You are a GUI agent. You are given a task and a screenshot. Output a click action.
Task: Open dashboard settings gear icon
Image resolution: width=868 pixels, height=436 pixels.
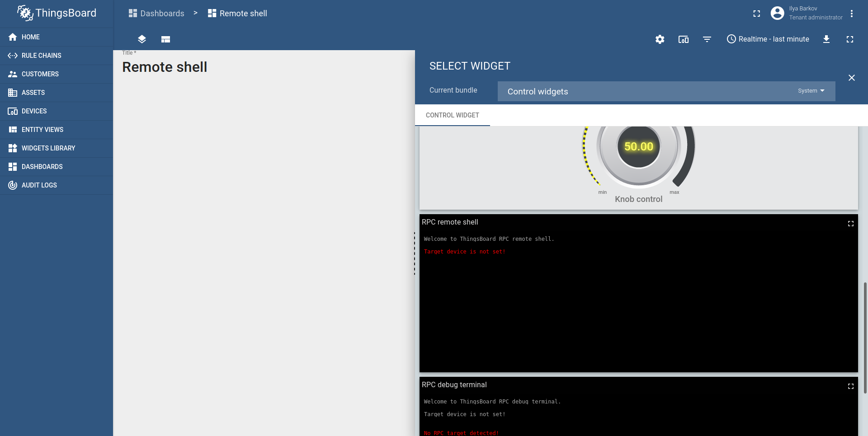(x=660, y=39)
